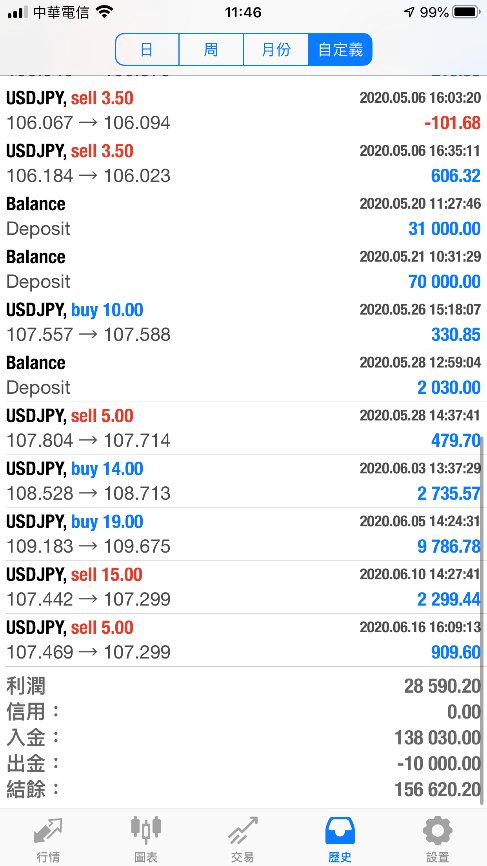487x866 pixels.
Task: Tap the 70 000.00 Deposit balance entry
Action: [244, 270]
